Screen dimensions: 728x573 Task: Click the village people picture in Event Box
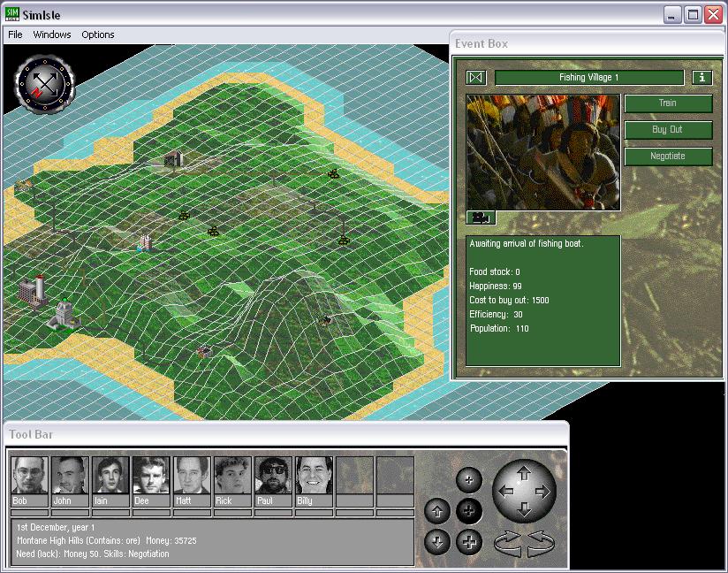pos(543,152)
